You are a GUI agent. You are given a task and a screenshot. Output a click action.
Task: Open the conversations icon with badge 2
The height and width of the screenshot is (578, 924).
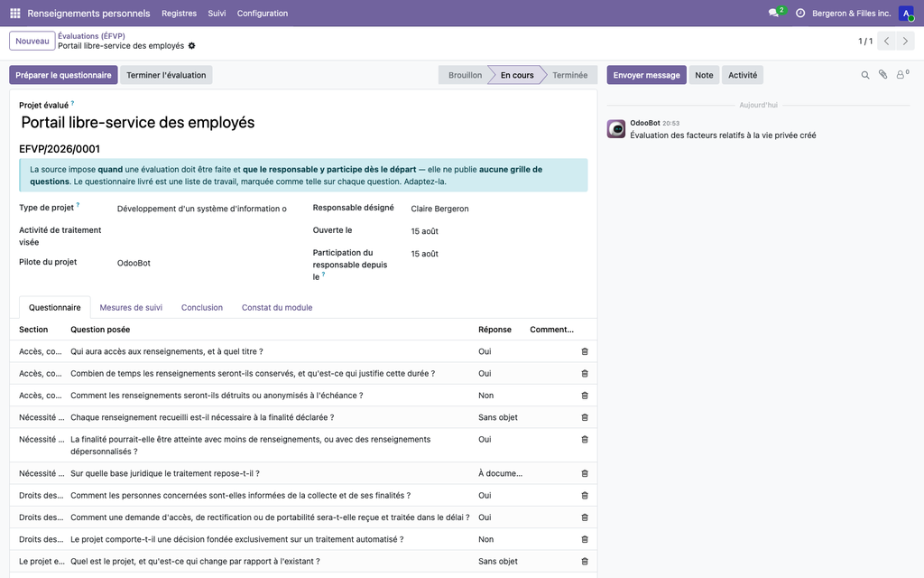tap(773, 13)
